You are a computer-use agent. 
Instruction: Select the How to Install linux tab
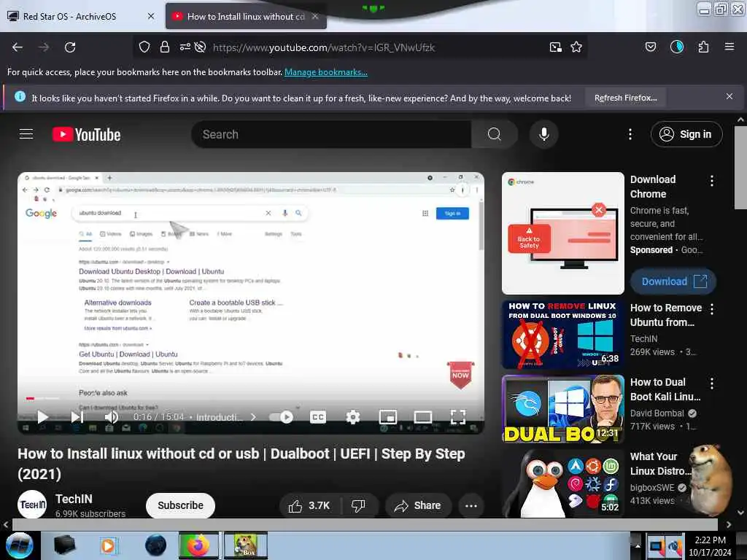(245, 16)
